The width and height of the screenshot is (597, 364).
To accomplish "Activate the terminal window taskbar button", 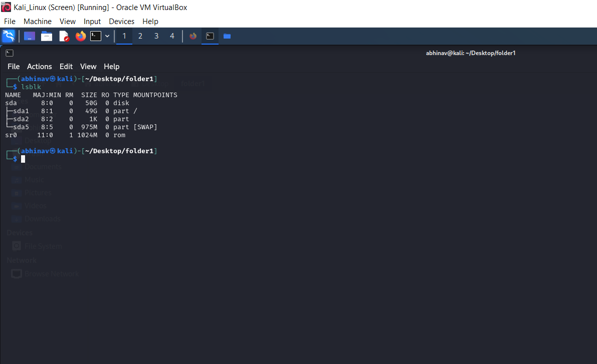I will tap(210, 36).
